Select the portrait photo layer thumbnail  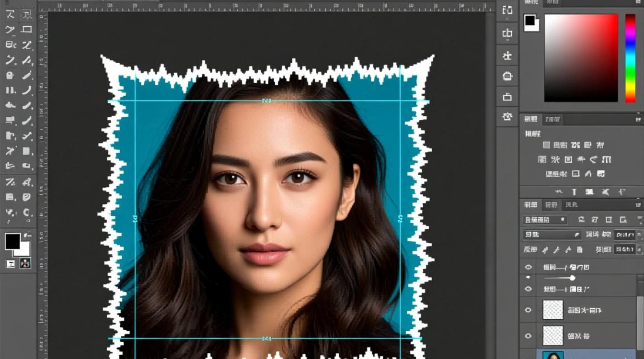point(553,355)
